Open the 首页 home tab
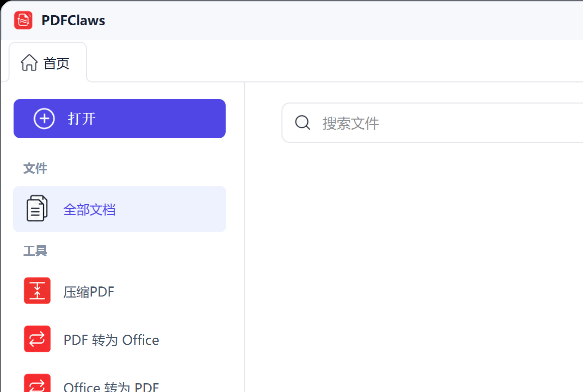Viewport: 583px width, 392px height. point(48,62)
